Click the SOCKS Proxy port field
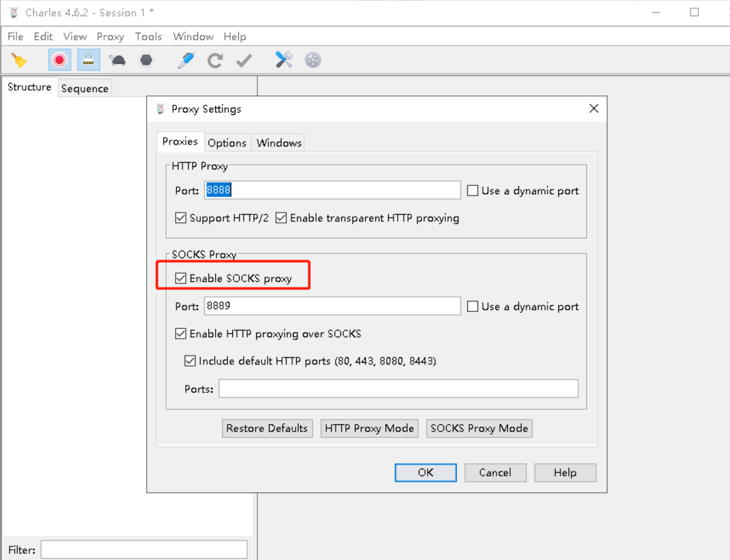The height and width of the screenshot is (560, 730). coord(332,306)
